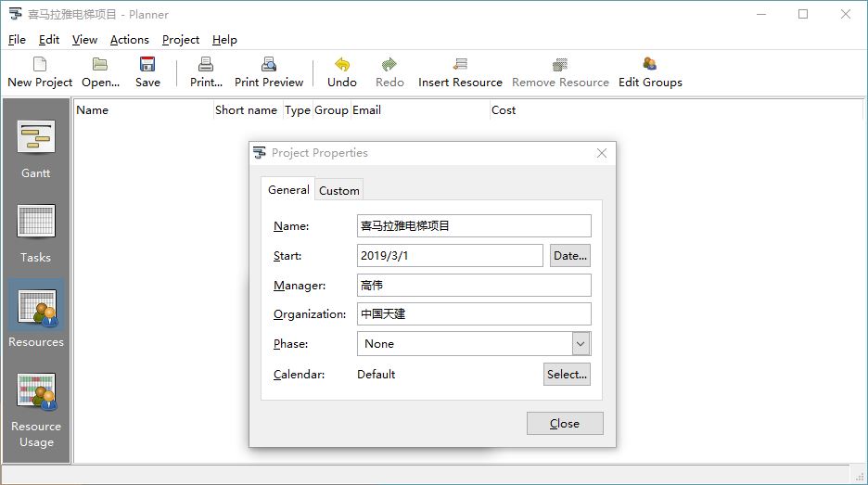Image resolution: width=868 pixels, height=485 pixels.
Task: Open the Edit menu
Action: pos(49,40)
